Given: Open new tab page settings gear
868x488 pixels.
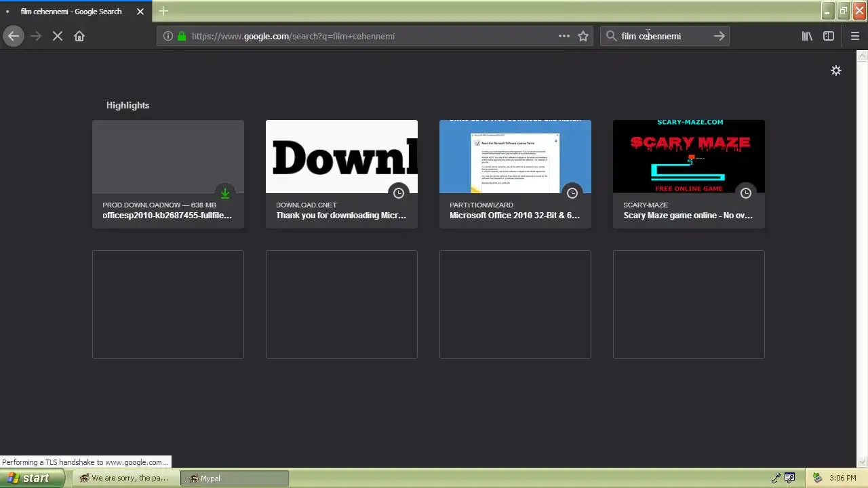Looking at the screenshot, I should [836, 70].
